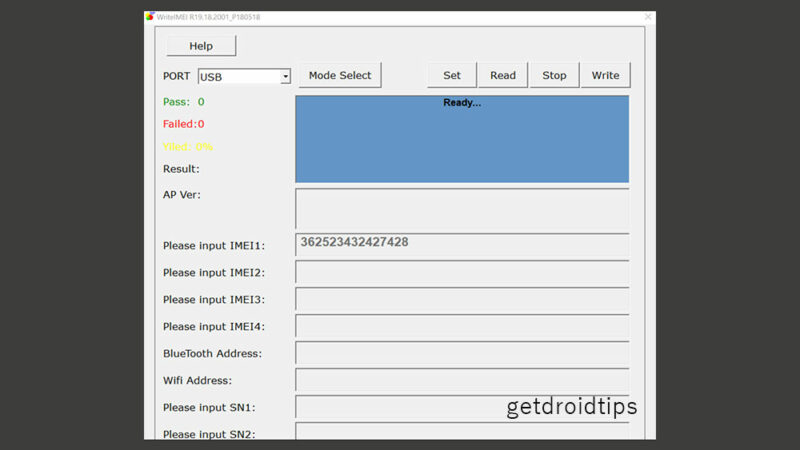This screenshot has width=800, height=450.
Task: Click the Set button
Action: pyautogui.click(x=452, y=76)
